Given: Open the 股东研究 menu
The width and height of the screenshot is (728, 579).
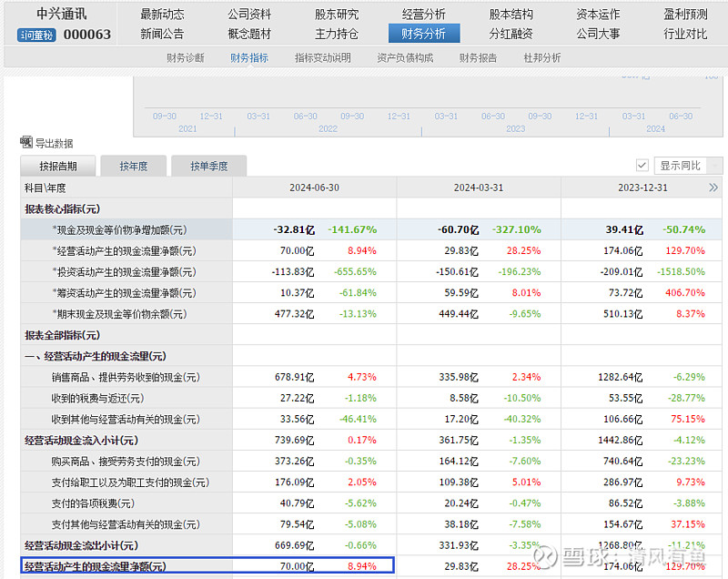Looking at the screenshot, I should pyautogui.click(x=337, y=15).
